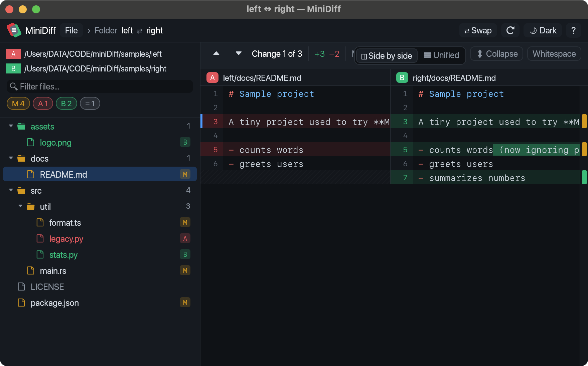Open the help question mark button
588x366 pixels.
(x=573, y=30)
